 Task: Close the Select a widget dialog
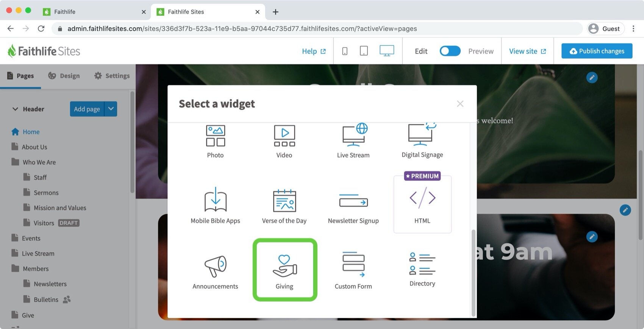point(460,104)
